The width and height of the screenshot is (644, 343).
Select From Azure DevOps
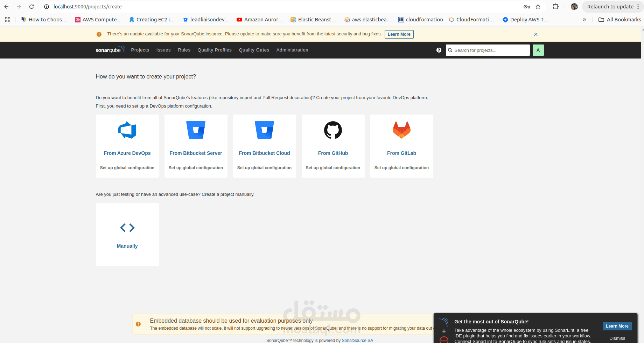pyautogui.click(x=127, y=153)
